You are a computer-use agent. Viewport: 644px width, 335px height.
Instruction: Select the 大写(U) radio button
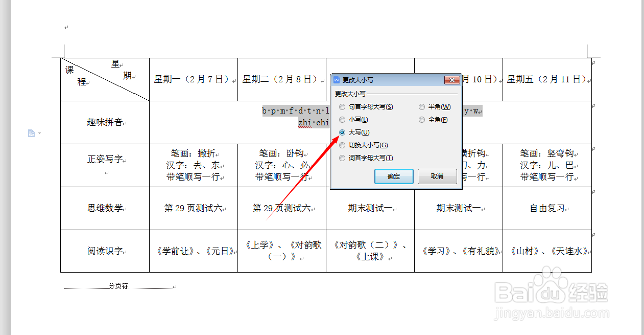342,132
